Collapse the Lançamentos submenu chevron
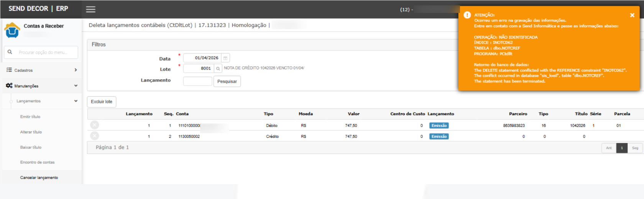Viewport: 644px width, 199px height. [76, 101]
